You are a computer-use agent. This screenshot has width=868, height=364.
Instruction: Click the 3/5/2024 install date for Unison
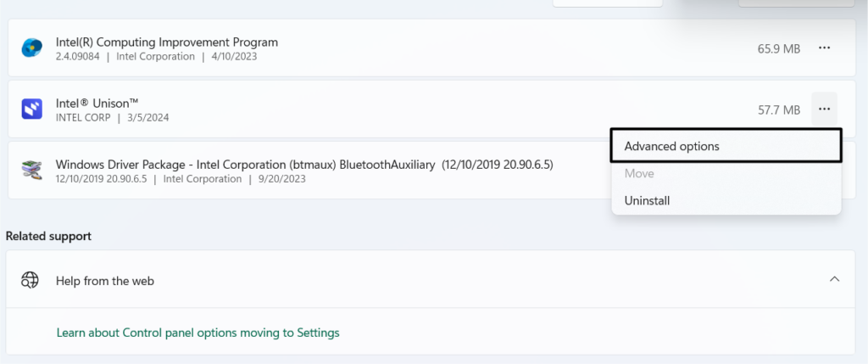147,117
